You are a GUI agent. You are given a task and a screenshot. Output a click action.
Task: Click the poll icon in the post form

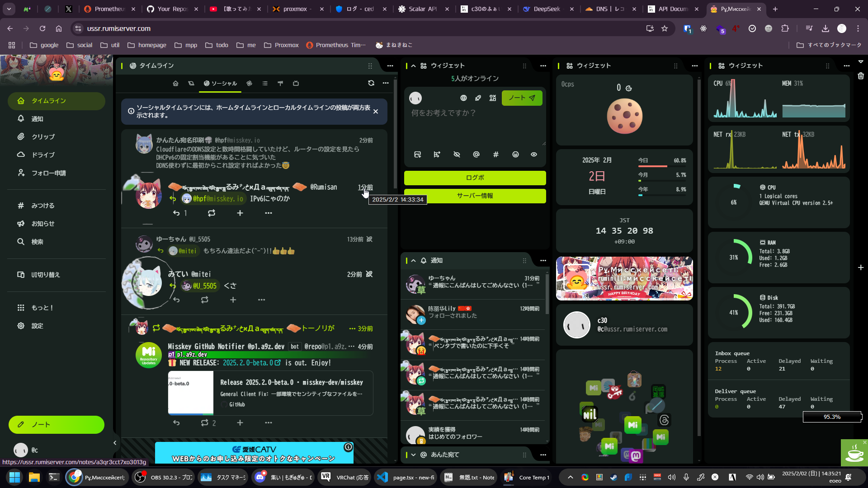pyautogui.click(x=437, y=155)
